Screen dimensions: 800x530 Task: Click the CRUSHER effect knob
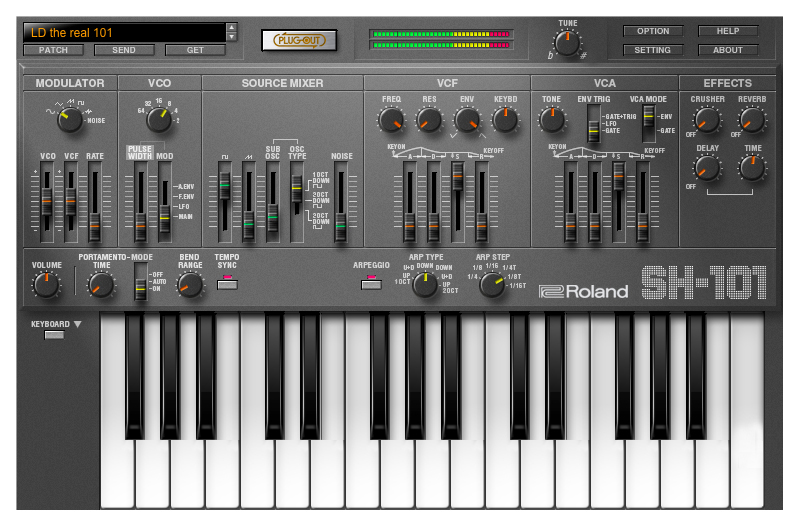707,120
